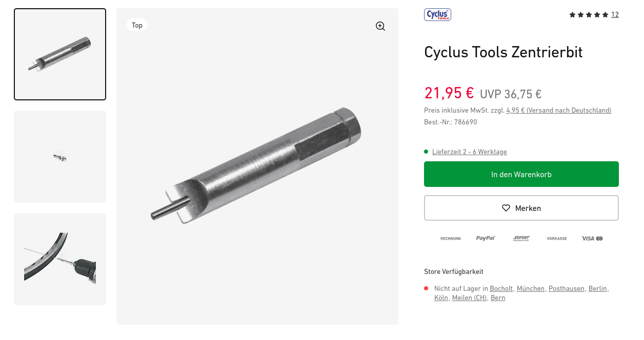Click the Visa Mastercard payment logo
This screenshot has height=340, width=644.
pyautogui.click(x=592, y=238)
